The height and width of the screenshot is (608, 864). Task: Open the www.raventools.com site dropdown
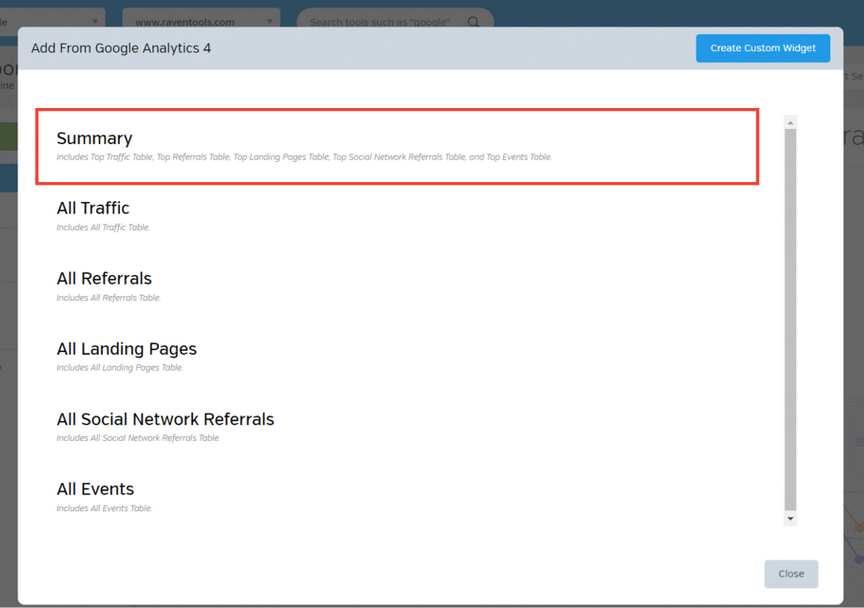201,21
